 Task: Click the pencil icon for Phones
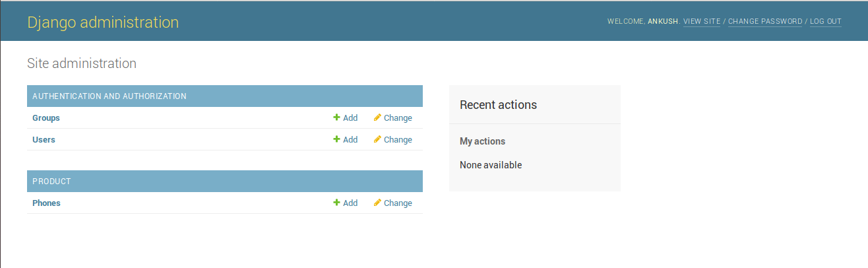pyautogui.click(x=377, y=203)
